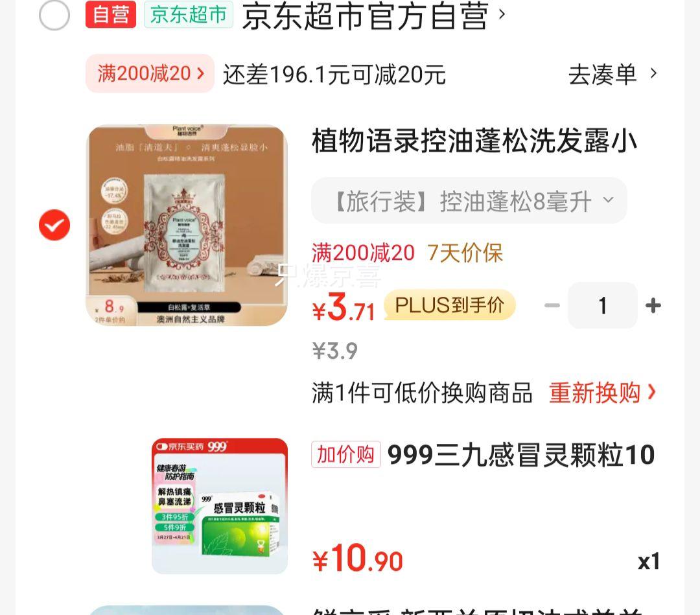
Task: Decrease quantity with the minus button
Action: pos(552,306)
